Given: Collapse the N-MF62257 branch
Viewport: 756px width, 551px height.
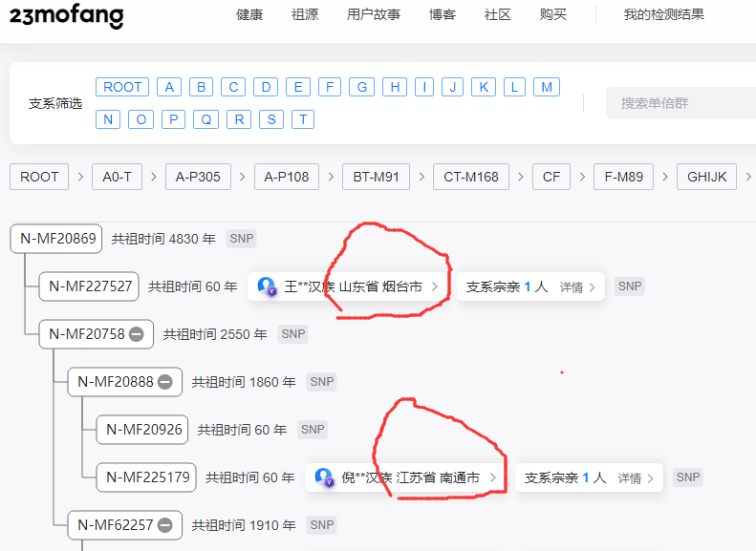Looking at the screenshot, I should (165, 525).
